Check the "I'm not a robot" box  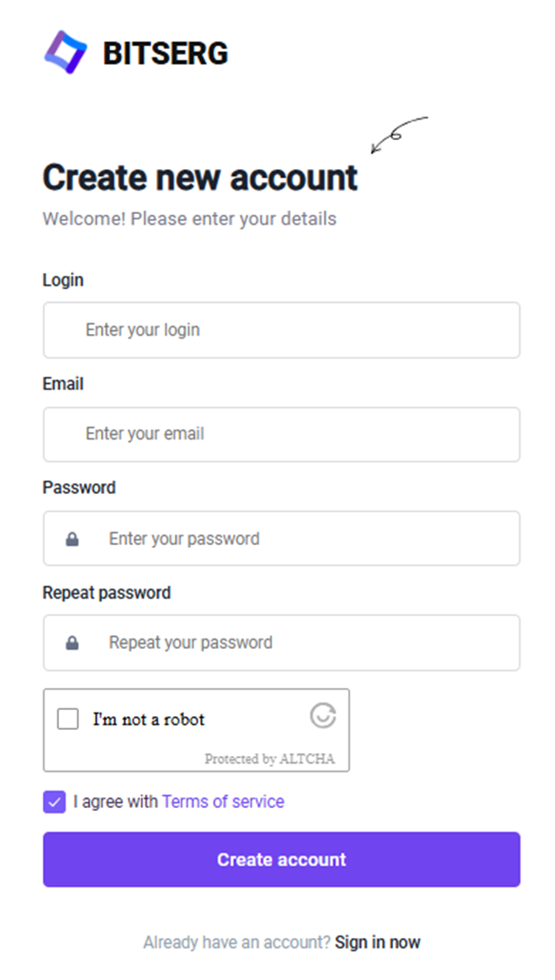click(68, 719)
